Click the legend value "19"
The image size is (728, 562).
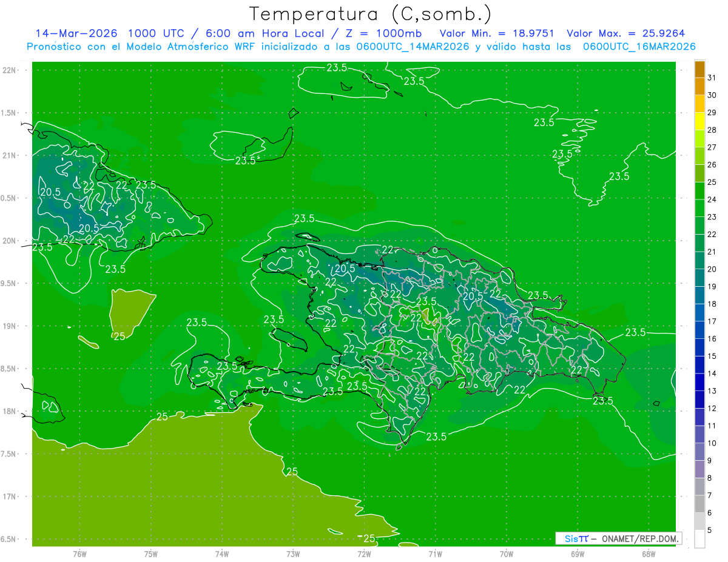pos(712,287)
